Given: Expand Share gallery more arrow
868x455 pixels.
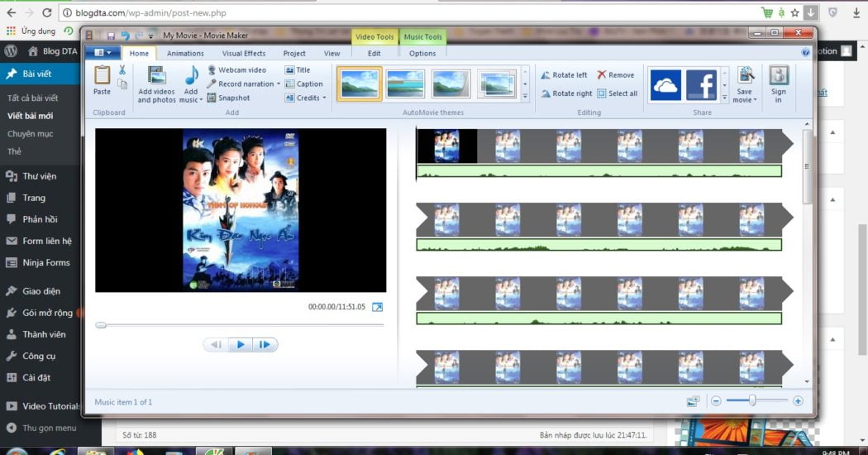Looking at the screenshot, I should click(725, 97).
